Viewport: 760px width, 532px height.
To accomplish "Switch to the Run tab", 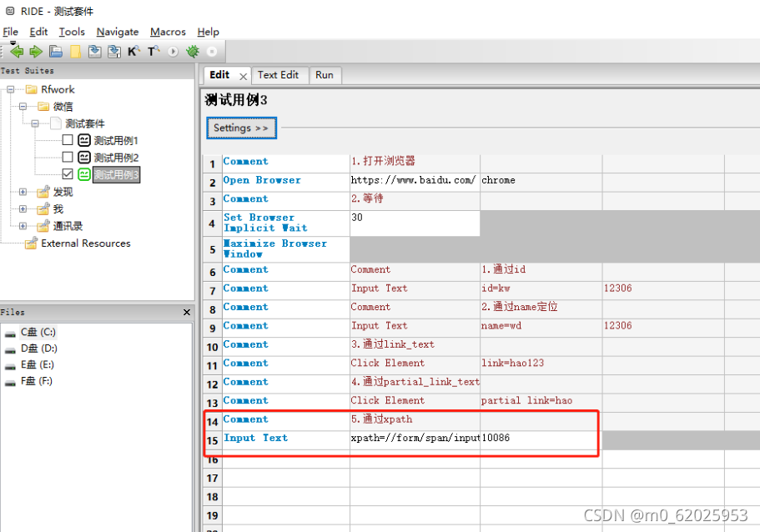I will click(x=325, y=75).
